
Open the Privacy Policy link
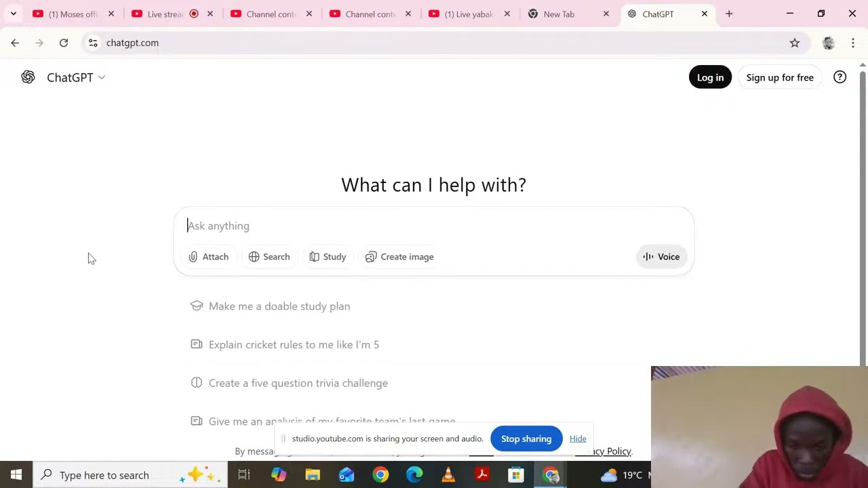(604, 451)
